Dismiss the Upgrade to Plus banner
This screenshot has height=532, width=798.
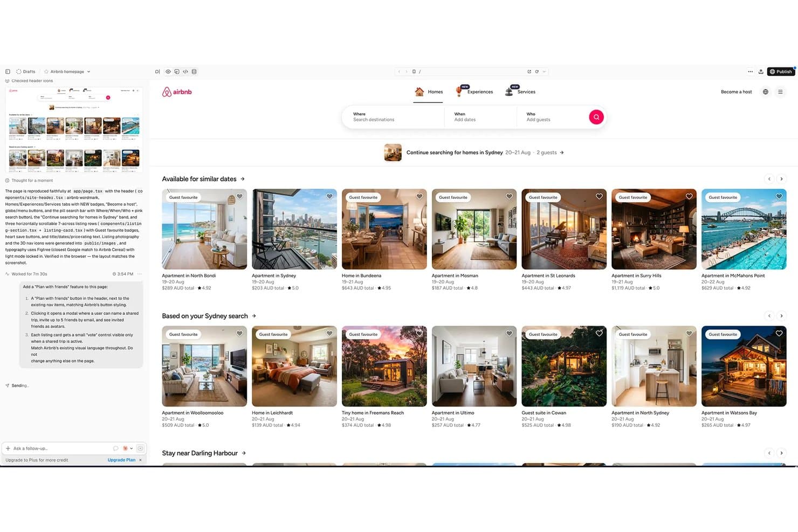coord(140,460)
